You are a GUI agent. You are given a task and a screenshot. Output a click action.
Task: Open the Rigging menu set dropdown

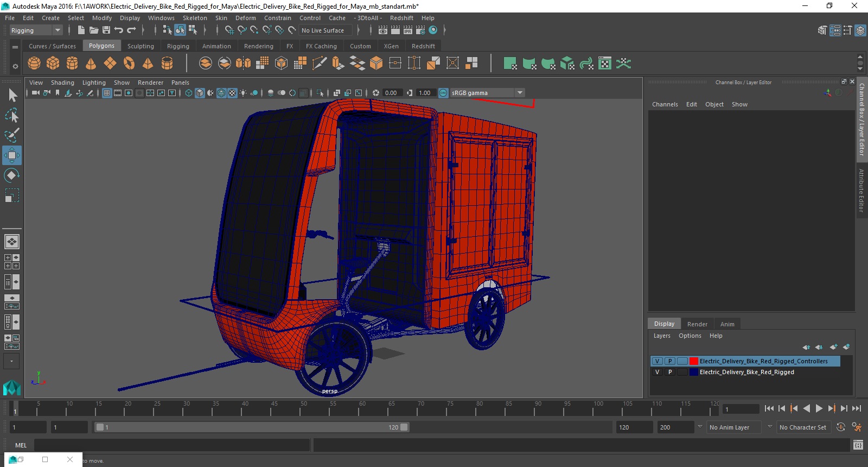pos(36,30)
